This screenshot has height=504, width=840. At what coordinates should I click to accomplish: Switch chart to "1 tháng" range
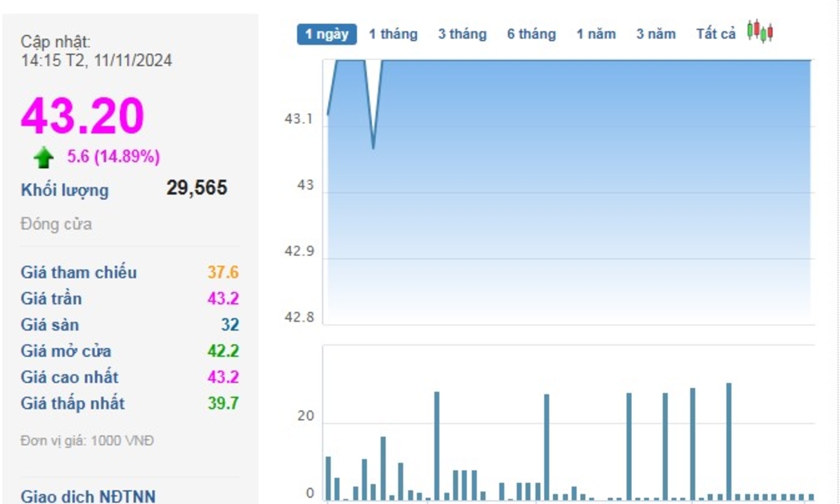point(393,34)
